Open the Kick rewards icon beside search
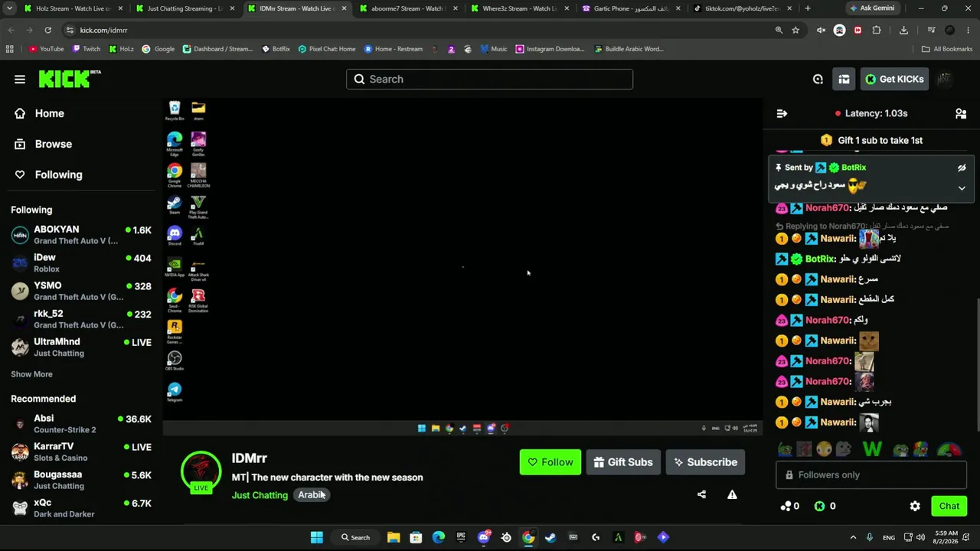The width and height of the screenshot is (980, 551). [x=818, y=80]
